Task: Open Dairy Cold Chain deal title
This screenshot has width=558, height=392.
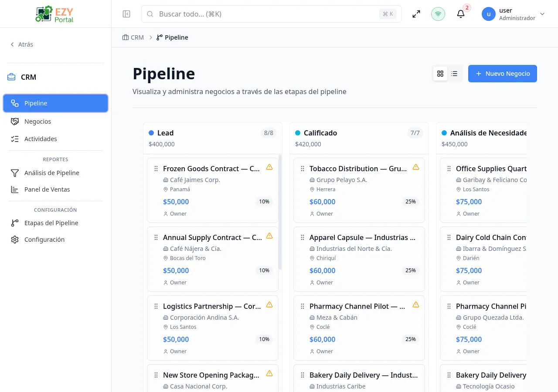Action: click(491, 237)
